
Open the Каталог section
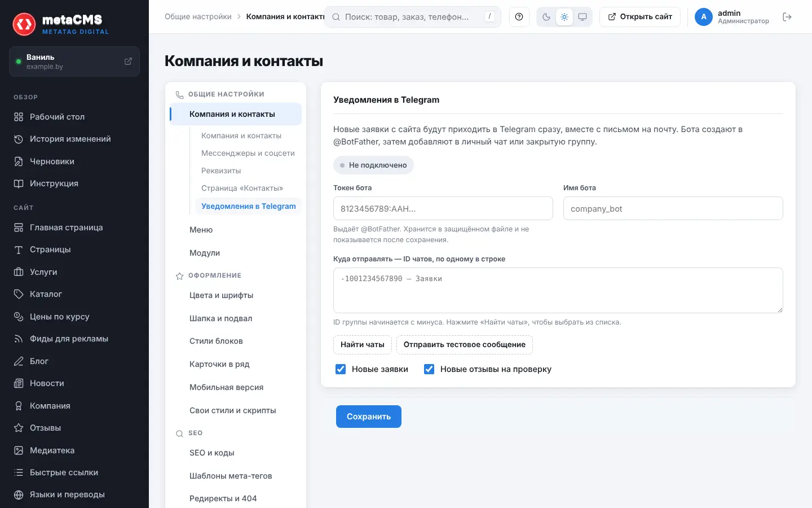click(x=74, y=294)
